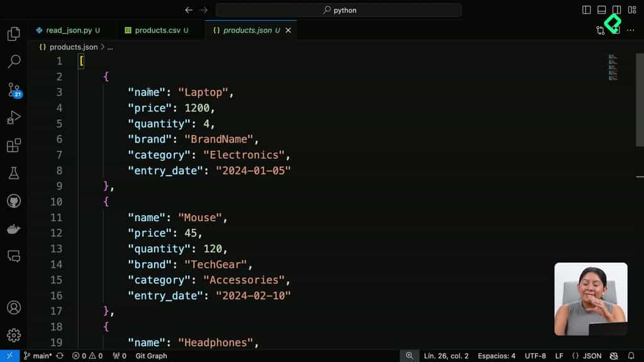Select the Run and Debug icon
The width and height of the screenshot is (644, 362).
coord(13,118)
